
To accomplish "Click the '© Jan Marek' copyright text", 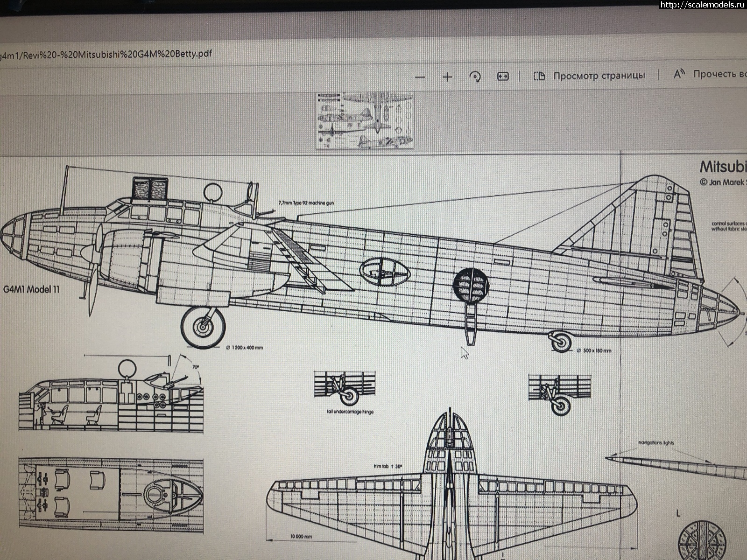I will pos(723,182).
